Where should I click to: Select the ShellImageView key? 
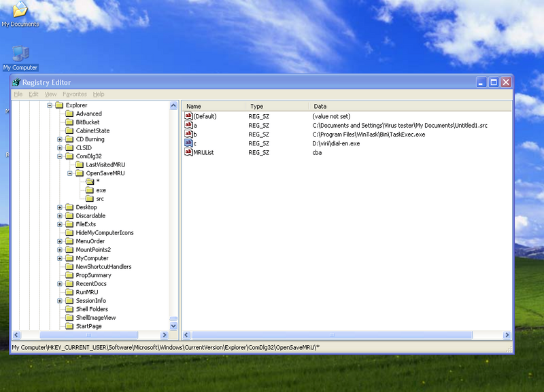tap(96, 317)
